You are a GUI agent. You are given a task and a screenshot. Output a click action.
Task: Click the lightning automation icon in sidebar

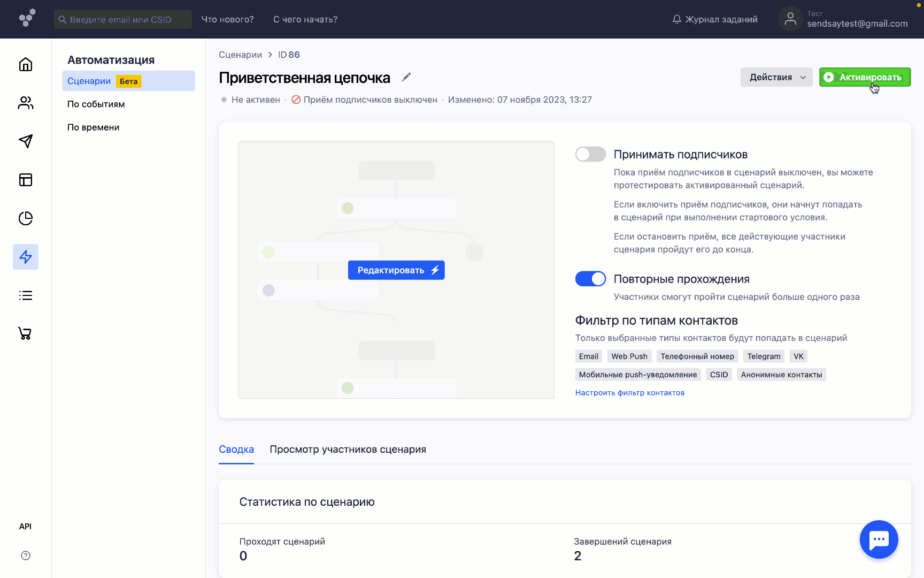25,257
